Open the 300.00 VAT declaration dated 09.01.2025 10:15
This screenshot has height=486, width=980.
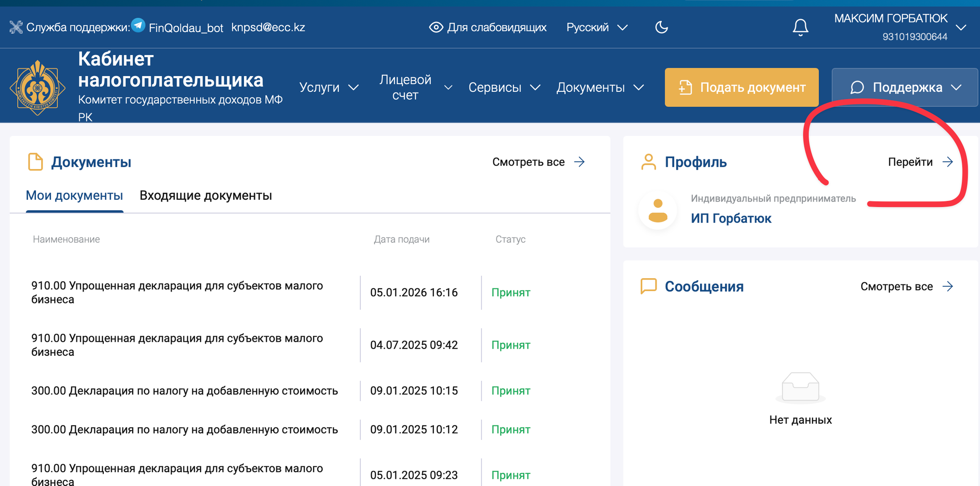tap(185, 390)
